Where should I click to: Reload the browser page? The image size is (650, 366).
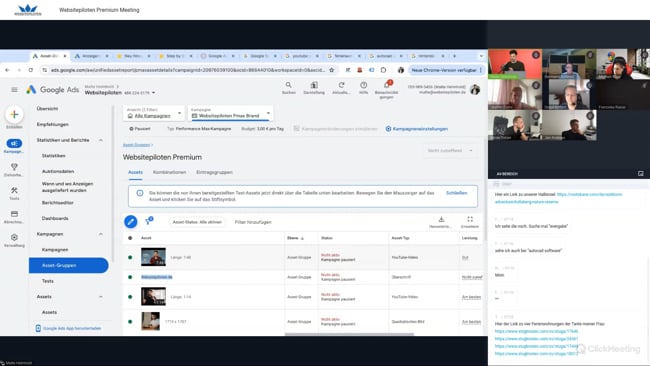point(31,70)
